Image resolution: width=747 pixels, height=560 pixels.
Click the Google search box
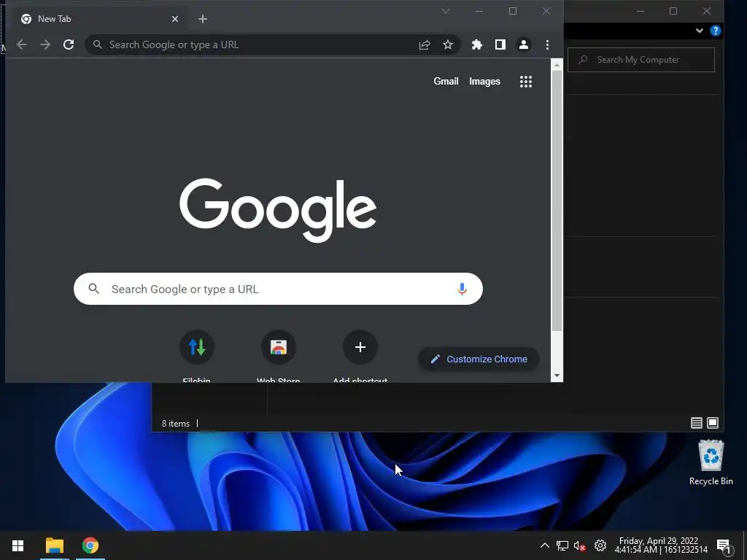278,289
